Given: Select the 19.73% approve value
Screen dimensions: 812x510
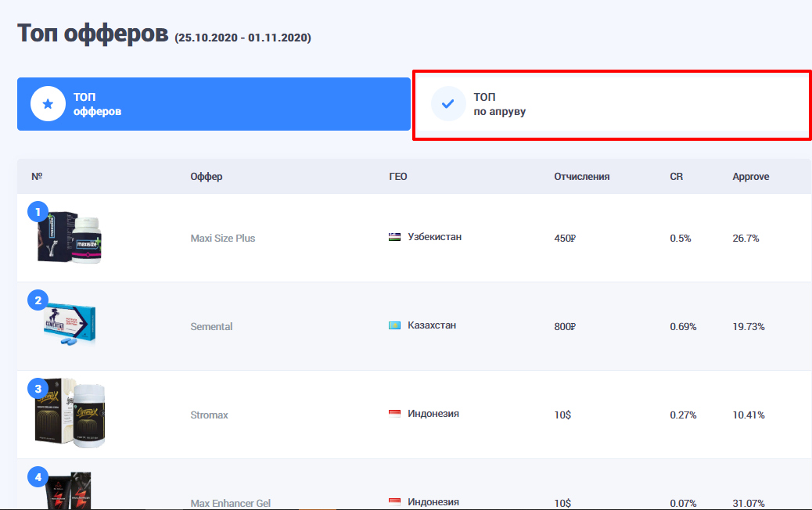Looking at the screenshot, I should pyautogui.click(x=749, y=327).
